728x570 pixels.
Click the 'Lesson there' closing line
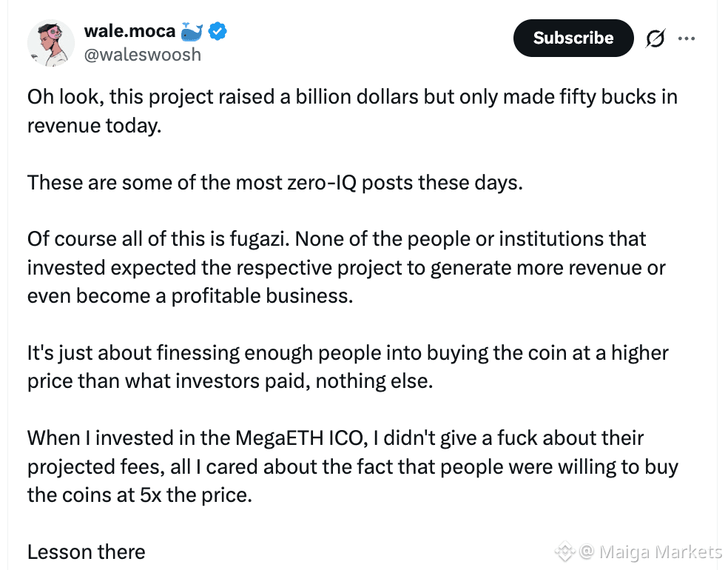tap(87, 552)
